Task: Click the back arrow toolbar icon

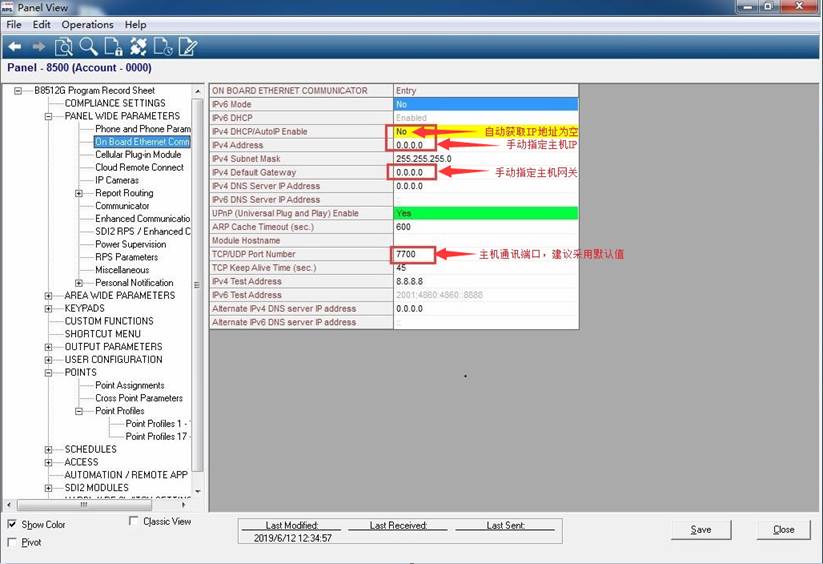Action: coord(14,47)
